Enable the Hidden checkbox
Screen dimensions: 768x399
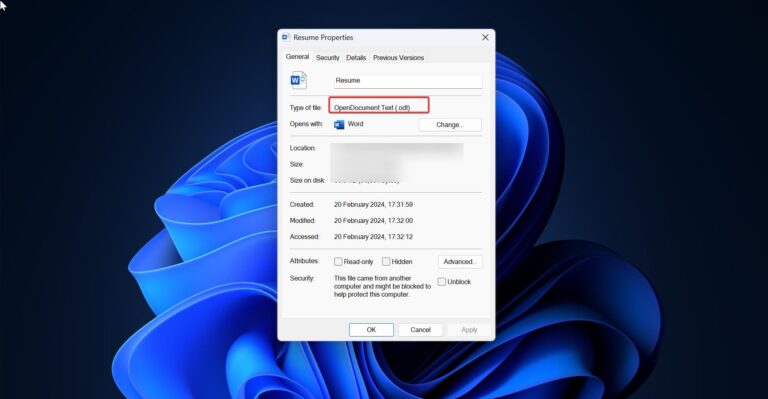pos(386,262)
